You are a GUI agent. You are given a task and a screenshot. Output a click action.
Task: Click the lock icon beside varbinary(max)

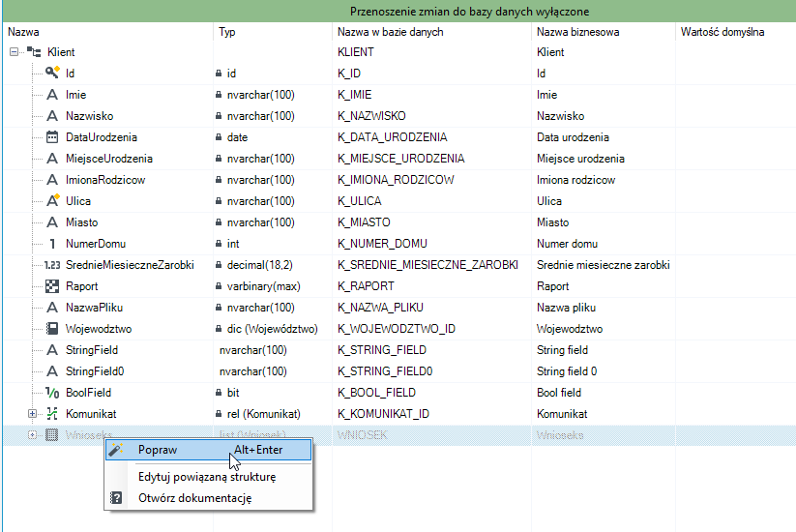(219, 286)
